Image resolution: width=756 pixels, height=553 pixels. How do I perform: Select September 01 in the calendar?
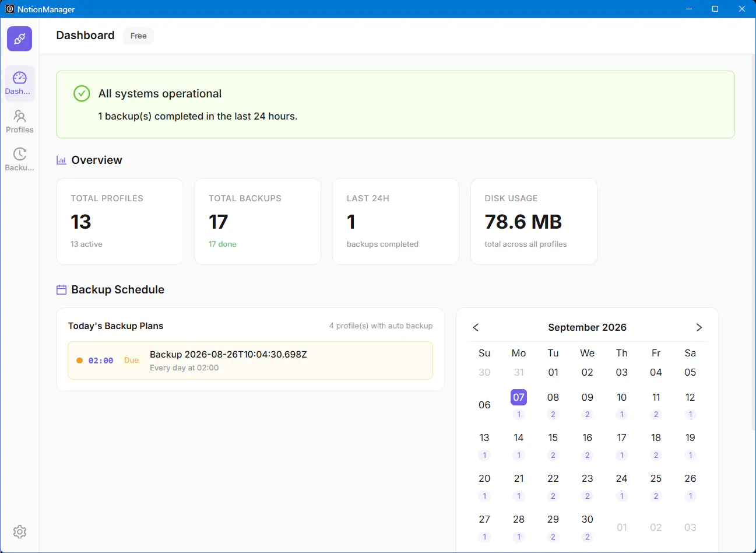click(x=553, y=372)
